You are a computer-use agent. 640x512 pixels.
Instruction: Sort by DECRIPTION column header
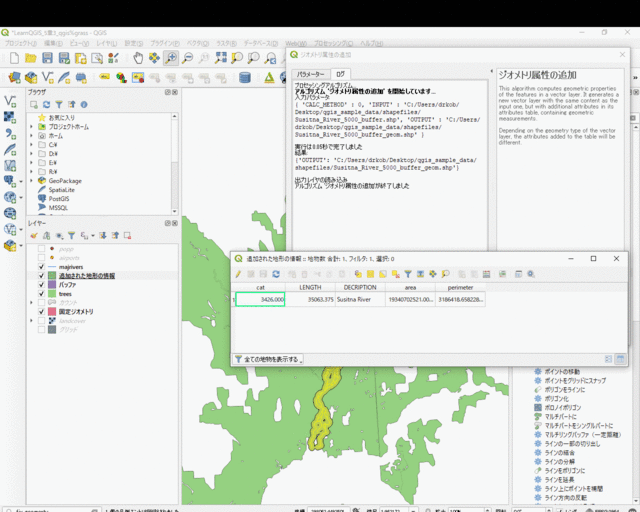[x=360, y=287]
